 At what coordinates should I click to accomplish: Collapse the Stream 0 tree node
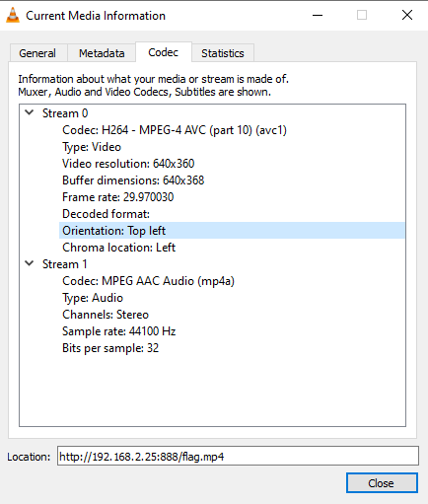(x=30, y=112)
